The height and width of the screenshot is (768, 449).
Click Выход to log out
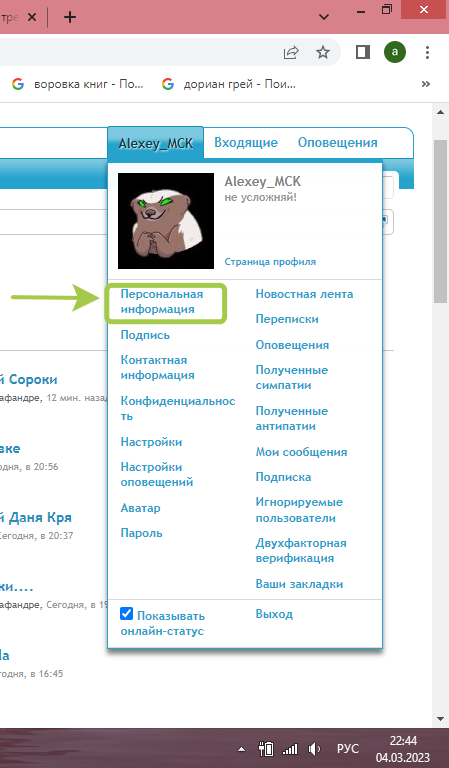[x=274, y=614]
